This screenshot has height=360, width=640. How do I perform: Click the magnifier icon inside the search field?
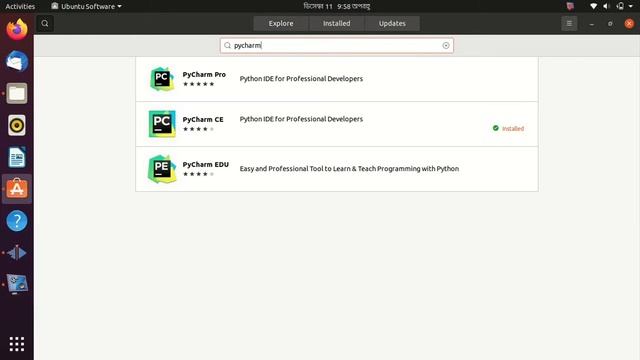point(228,46)
